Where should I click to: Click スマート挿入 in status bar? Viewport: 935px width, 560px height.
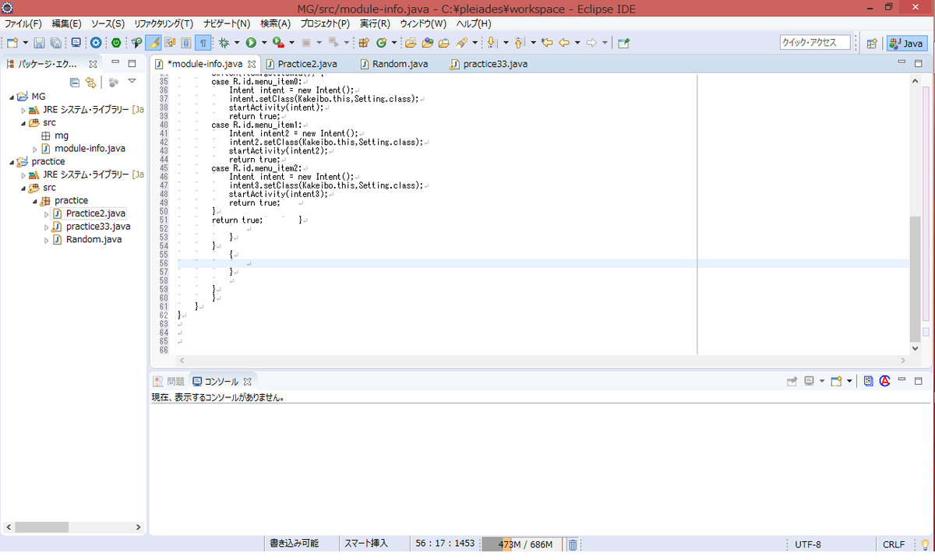click(x=366, y=544)
